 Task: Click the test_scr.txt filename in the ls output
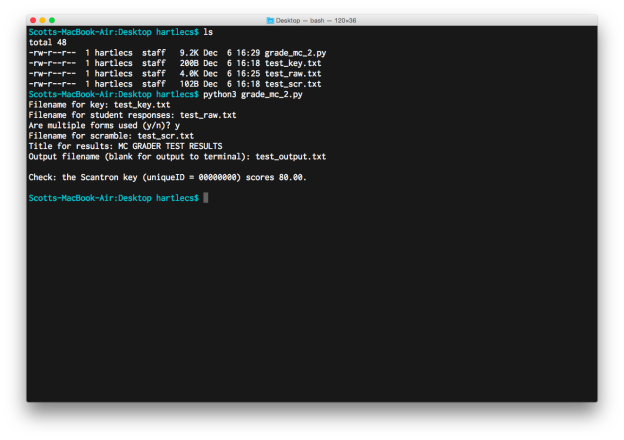[293, 84]
